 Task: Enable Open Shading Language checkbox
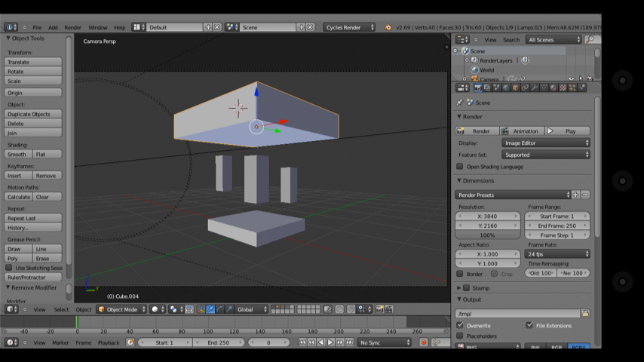pos(460,167)
